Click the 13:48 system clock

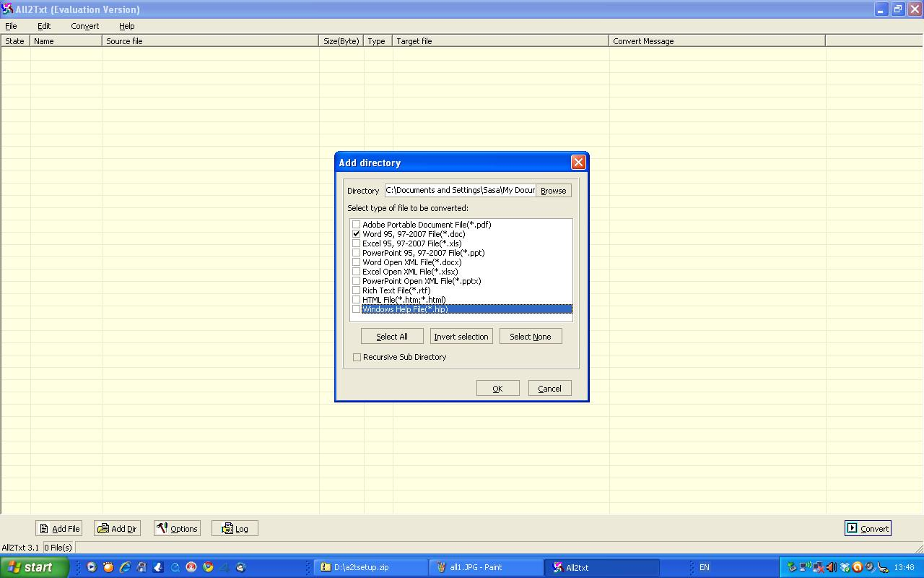click(904, 567)
